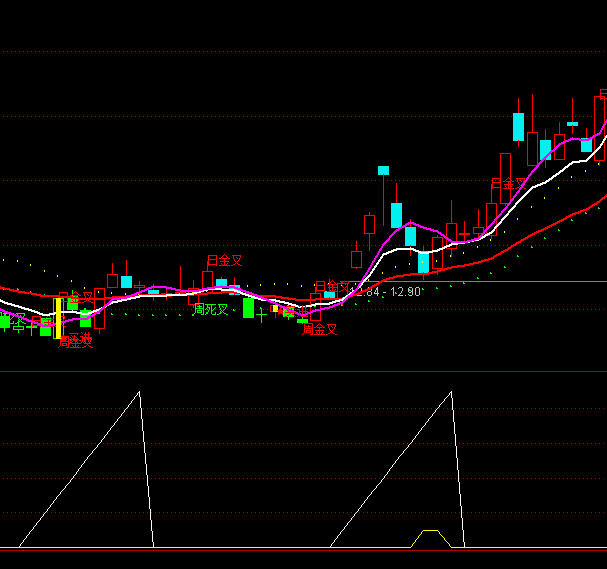The width and height of the screenshot is (607, 569).
Task: Click the 周金叉 label under the yellow candle
Action: click(x=75, y=341)
